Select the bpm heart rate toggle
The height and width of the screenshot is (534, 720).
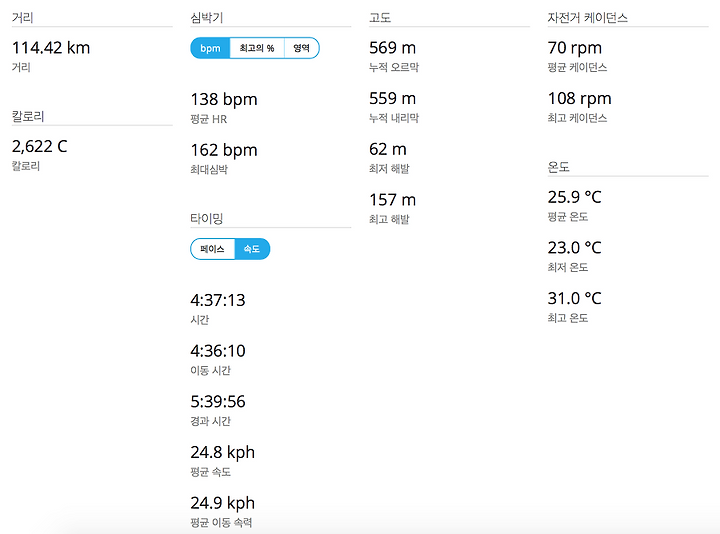click(x=210, y=48)
